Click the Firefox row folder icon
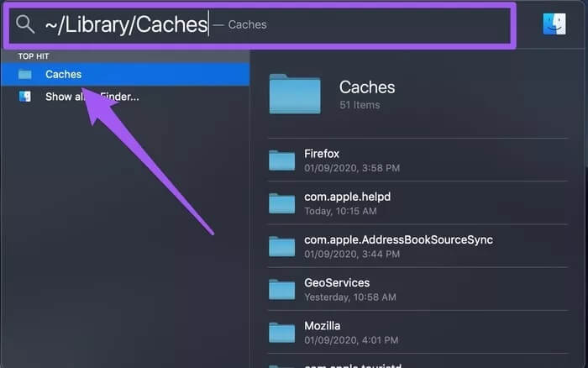 (281, 160)
